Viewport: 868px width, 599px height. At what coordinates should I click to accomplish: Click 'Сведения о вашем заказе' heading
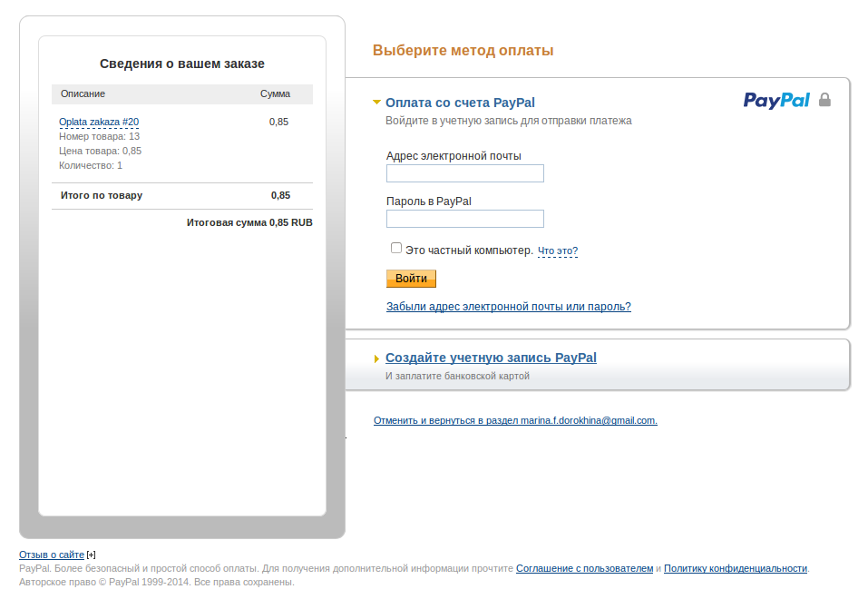tap(182, 64)
